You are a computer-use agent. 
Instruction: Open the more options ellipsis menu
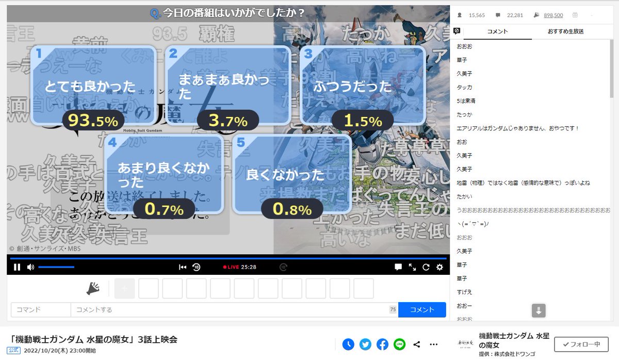(433, 344)
